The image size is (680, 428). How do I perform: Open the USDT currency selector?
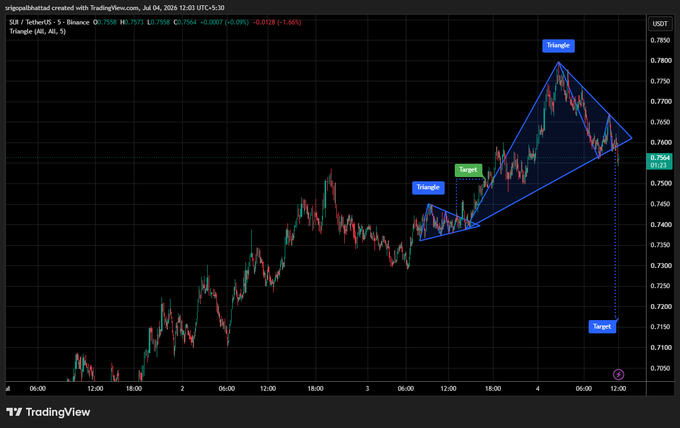660,23
